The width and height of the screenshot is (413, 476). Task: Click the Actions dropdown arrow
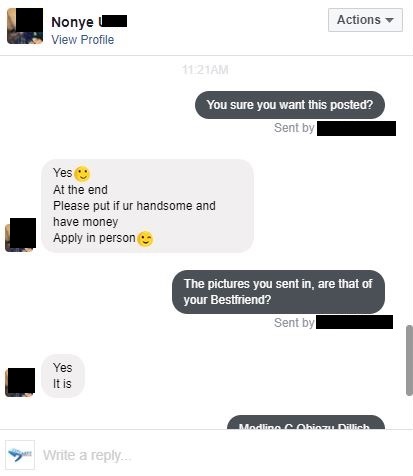tap(389, 20)
